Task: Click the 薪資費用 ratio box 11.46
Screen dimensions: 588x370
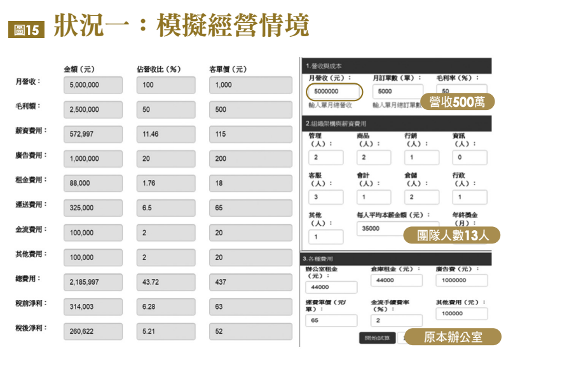Action: 166,134
